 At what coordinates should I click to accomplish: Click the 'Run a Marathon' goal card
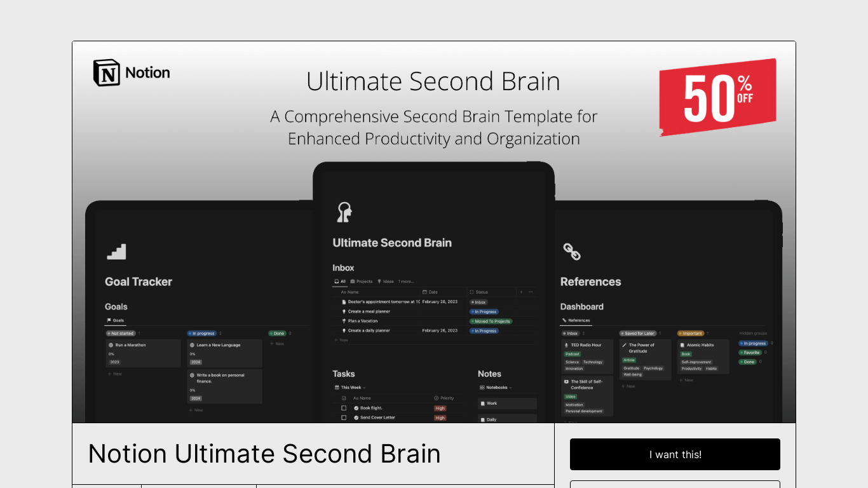coord(144,353)
